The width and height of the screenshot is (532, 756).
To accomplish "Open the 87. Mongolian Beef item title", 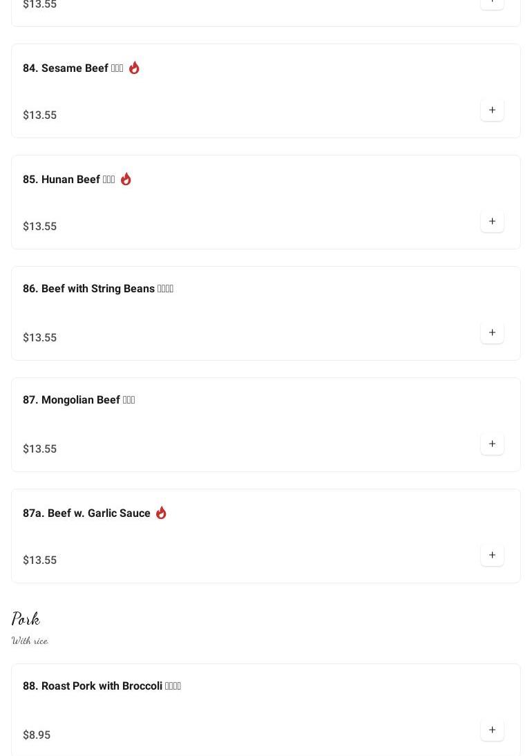I will 79,400.
